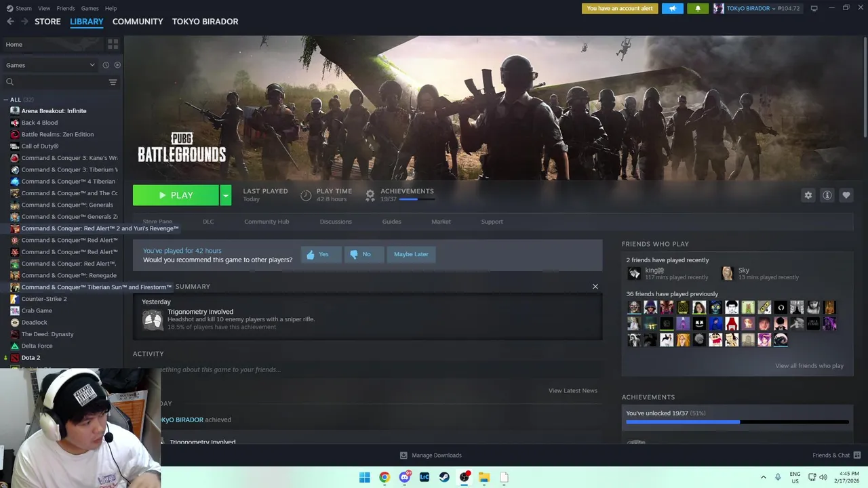Show hidden system tray icons

(763, 477)
